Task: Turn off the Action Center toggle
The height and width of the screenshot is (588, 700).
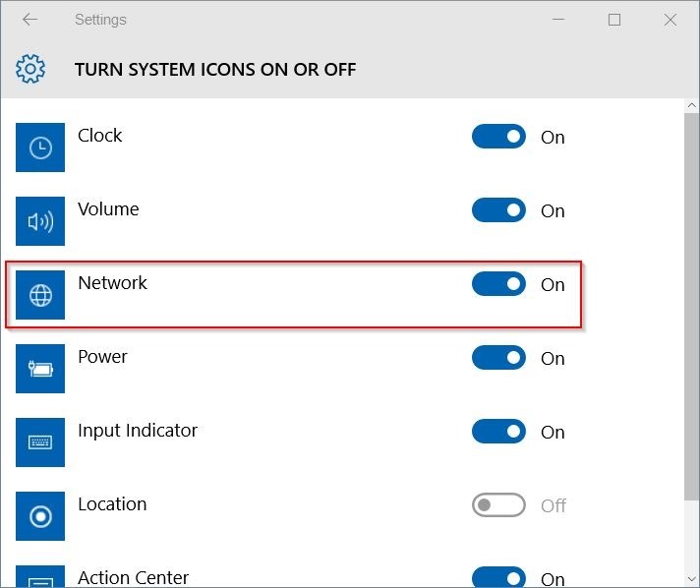Action: click(x=498, y=578)
